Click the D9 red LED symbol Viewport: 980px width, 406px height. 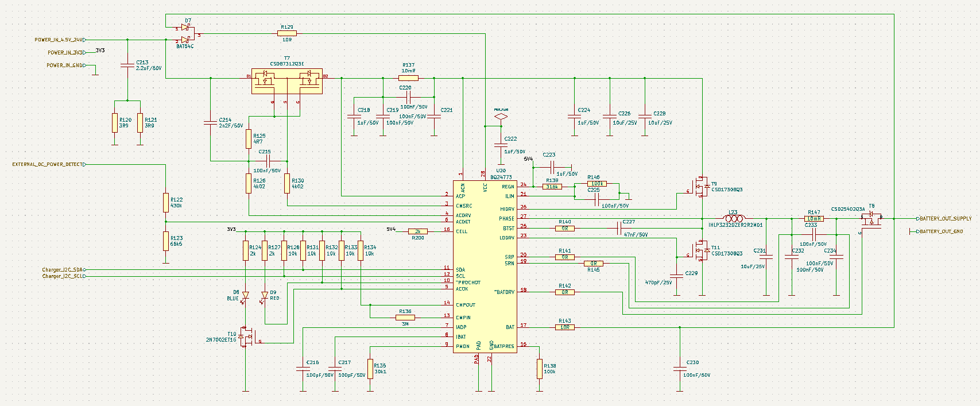(265, 295)
